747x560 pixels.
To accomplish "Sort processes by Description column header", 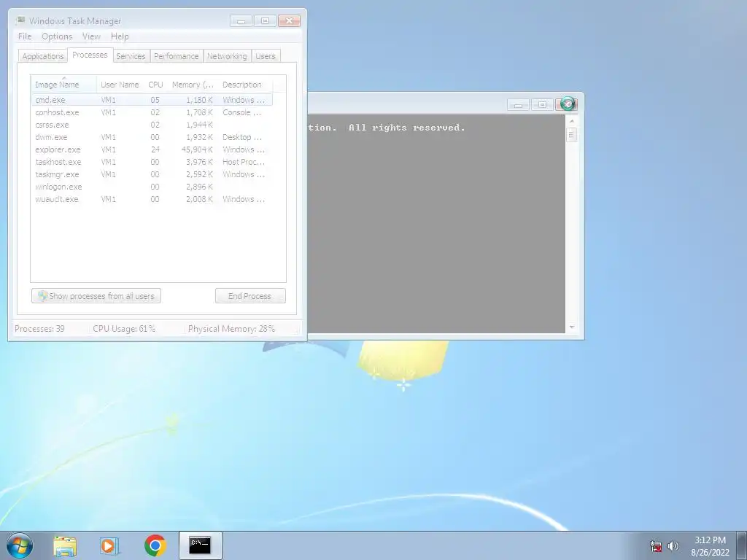I will point(245,85).
